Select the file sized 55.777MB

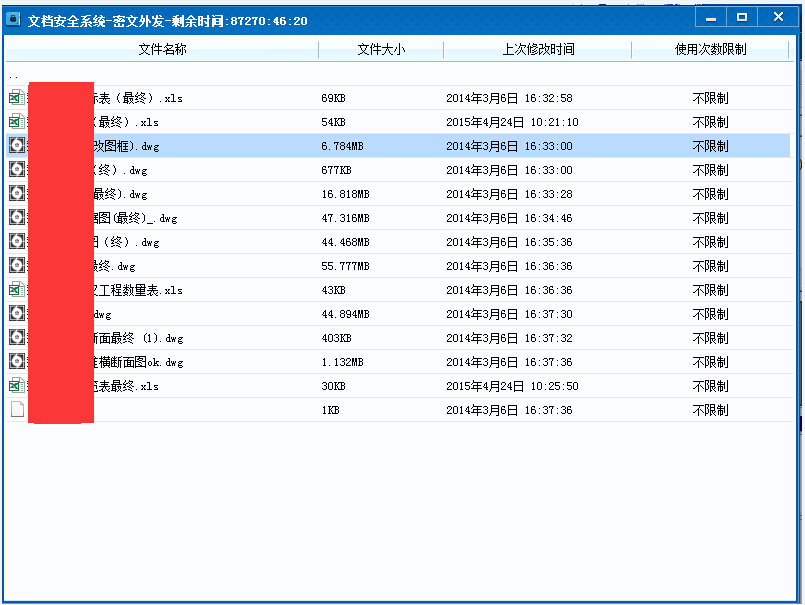click(x=345, y=266)
